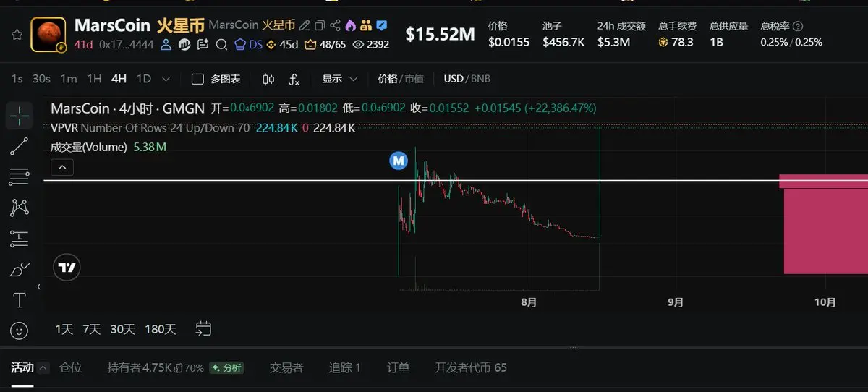Collapse the indicator legend with the chevron button
Screen dimensions: 868x392
pos(62,168)
